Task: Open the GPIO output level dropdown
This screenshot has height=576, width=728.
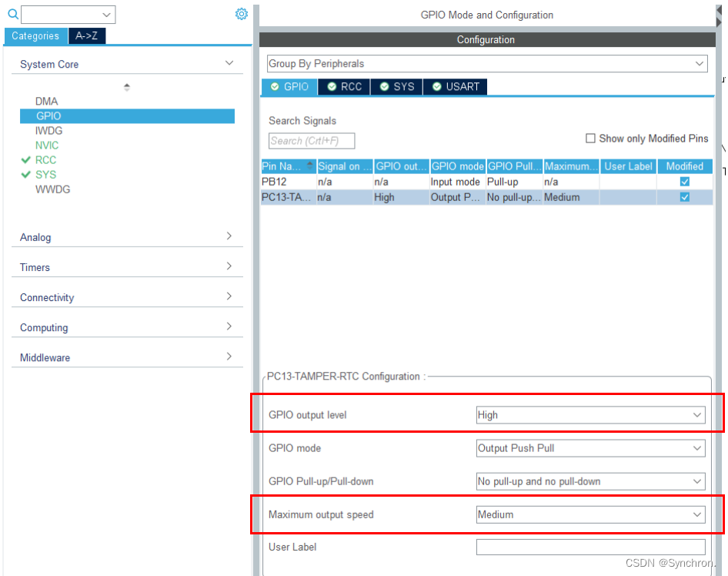Action: pos(590,415)
